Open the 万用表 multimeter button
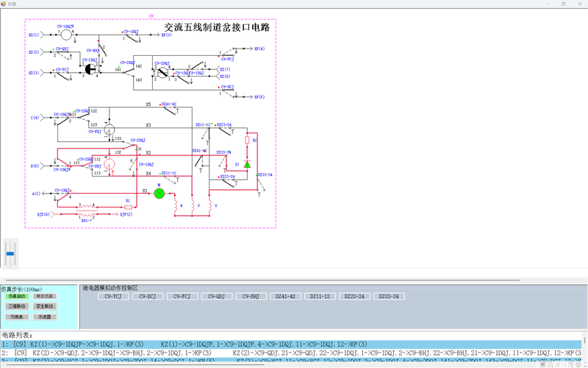 pyautogui.click(x=17, y=317)
